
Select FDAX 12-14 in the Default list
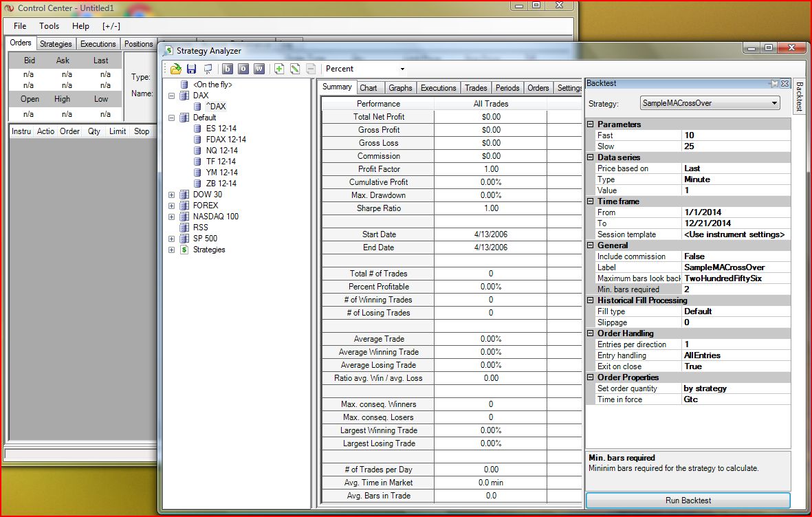tap(226, 140)
